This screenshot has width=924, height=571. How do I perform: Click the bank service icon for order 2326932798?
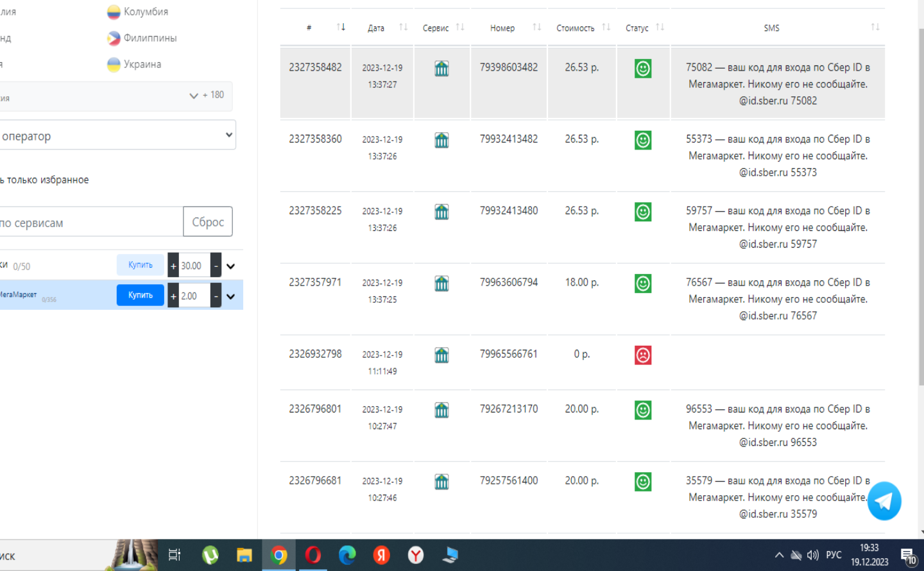[x=441, y=355]
